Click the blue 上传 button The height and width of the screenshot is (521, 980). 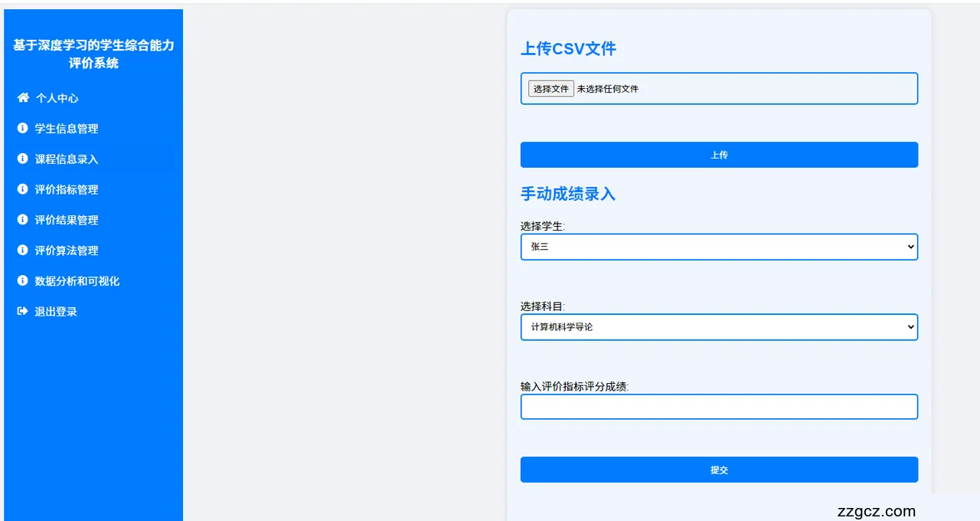pos(718,155)
